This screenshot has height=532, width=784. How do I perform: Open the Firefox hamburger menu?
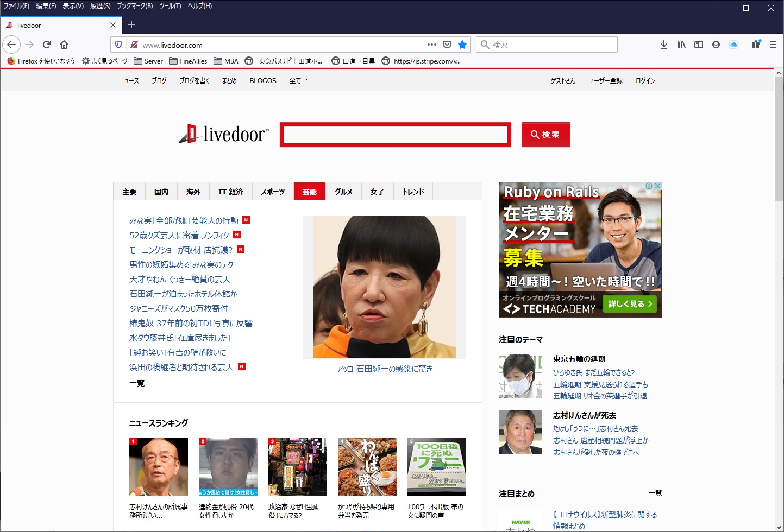[773, 45]
